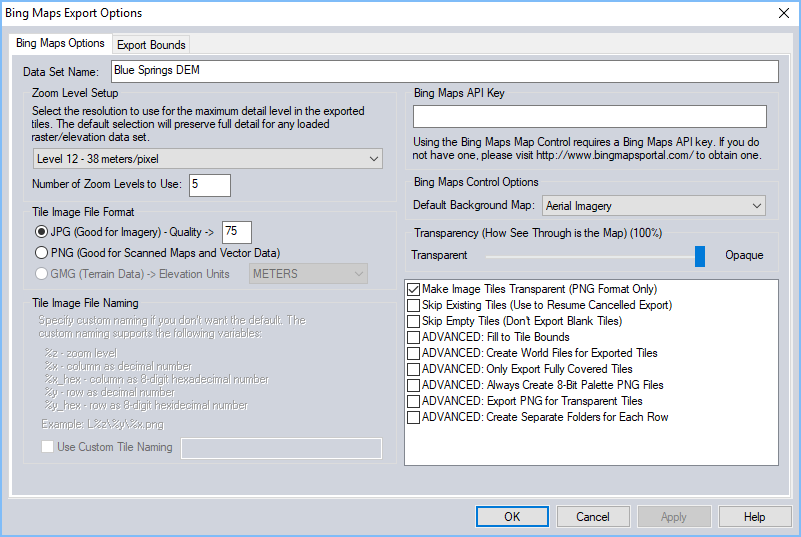Enable ADVANCED: Fill to Tile Bounds
Screen dimensions: 801x537
414,337
